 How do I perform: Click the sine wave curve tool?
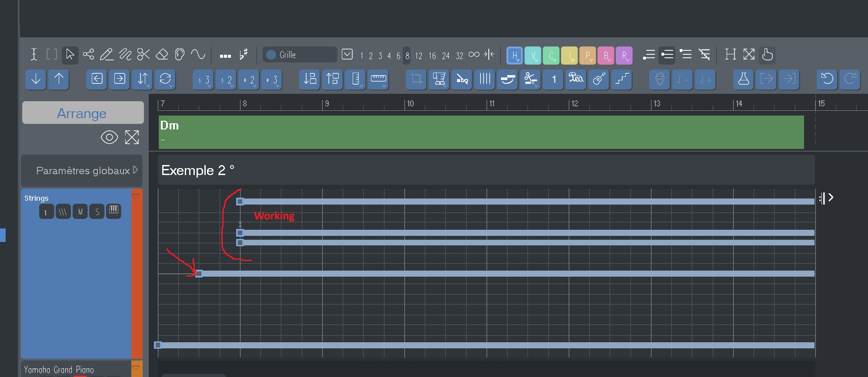pyautogui.click(x=198, y=55)
